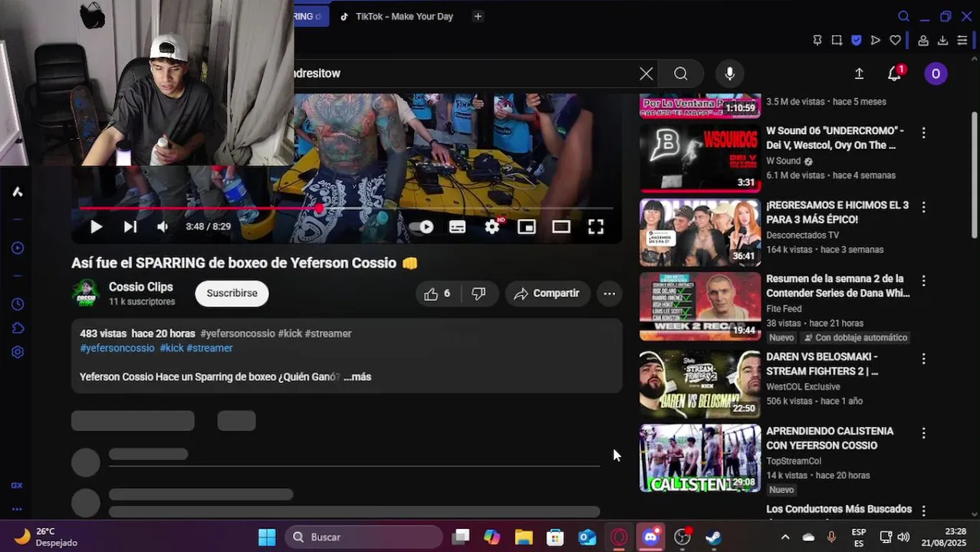Click the send/flow arrow toolbar icon

tap(876, 41)
